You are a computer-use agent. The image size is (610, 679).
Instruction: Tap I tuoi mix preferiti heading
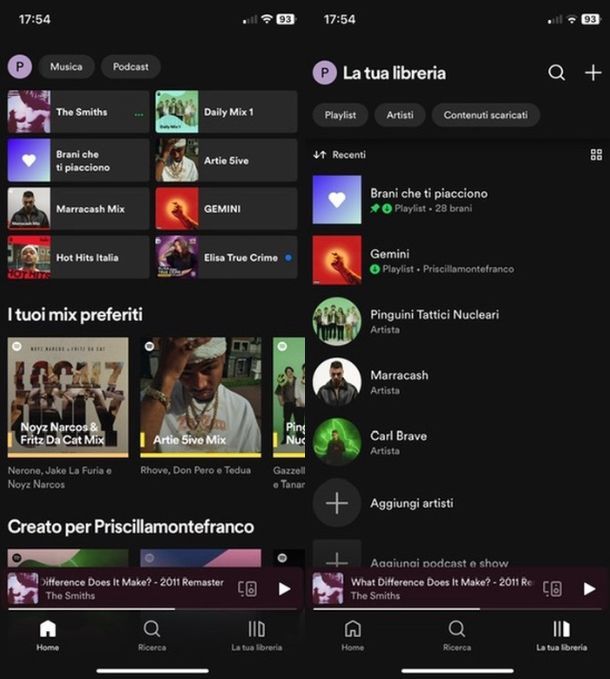pos(75,314)
